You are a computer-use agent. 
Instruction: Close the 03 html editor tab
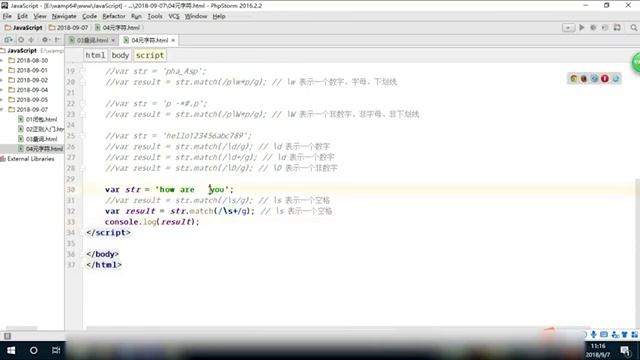113,40
